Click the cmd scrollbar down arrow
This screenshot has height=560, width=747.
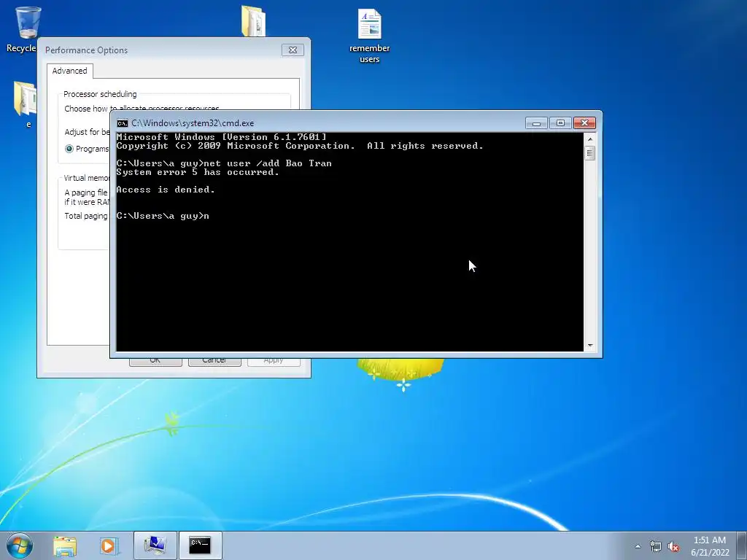[589, 345]
